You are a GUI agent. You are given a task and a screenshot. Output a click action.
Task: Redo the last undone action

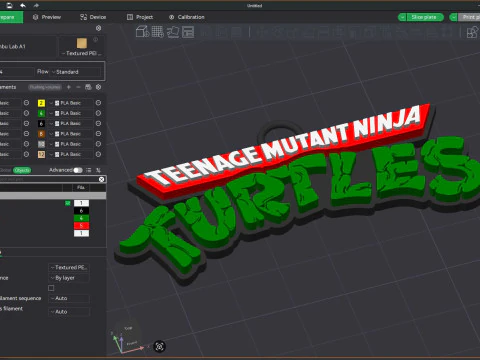pyautogui.click(x=36, y=5)
